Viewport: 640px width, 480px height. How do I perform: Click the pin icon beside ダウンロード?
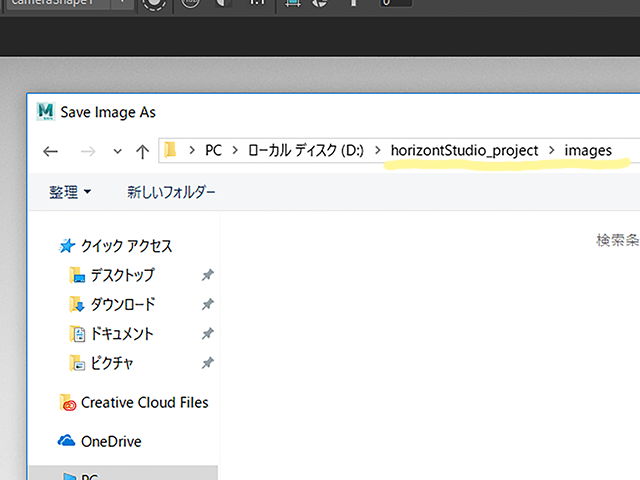(208, 304)
